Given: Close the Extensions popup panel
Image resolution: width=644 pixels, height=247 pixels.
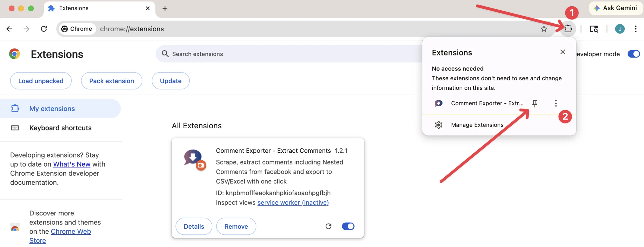Looking at the screenshot, I should [562, 52].
